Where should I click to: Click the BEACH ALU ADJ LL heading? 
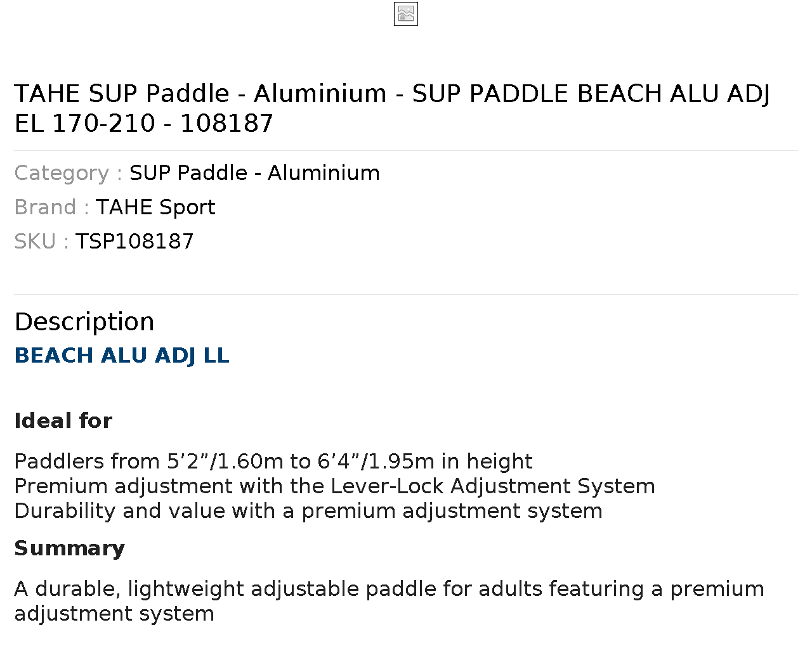[x=122, y=356]
